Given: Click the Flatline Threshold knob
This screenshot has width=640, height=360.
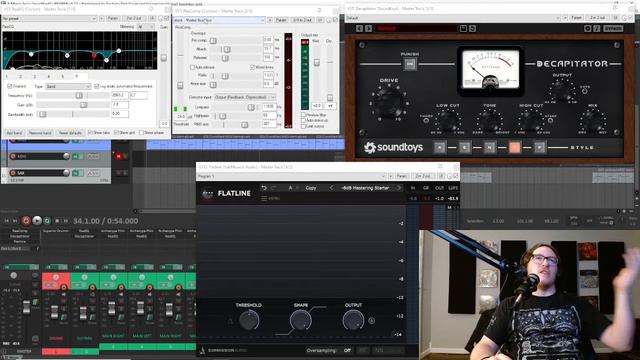Looking at the screenshot, I should pos(249,320).
